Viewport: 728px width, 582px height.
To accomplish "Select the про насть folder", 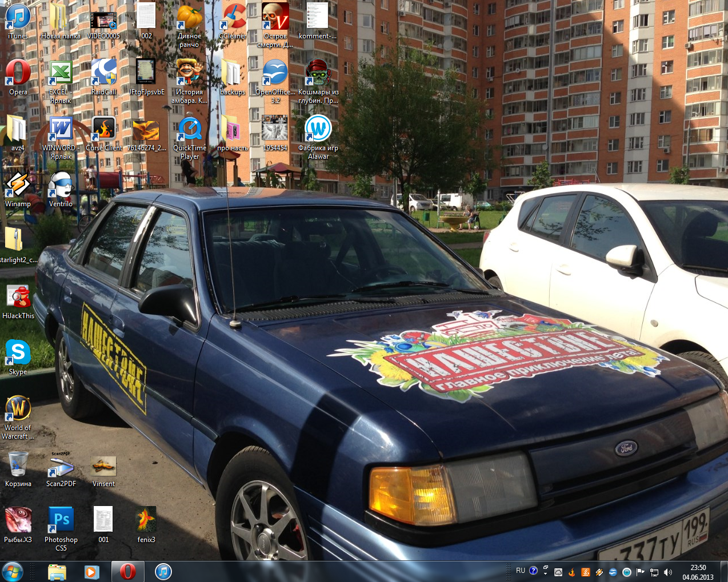I will 232,134.
